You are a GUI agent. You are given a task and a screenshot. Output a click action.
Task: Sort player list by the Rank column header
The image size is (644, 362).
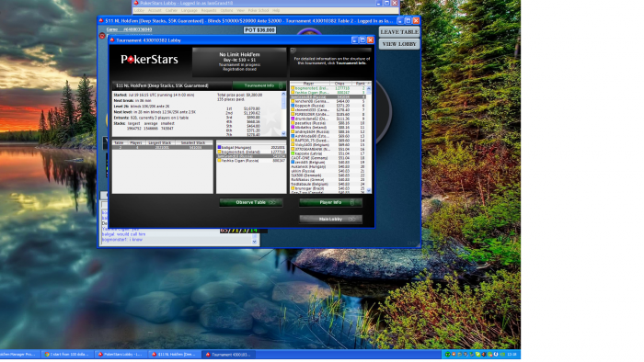[361, 84]
